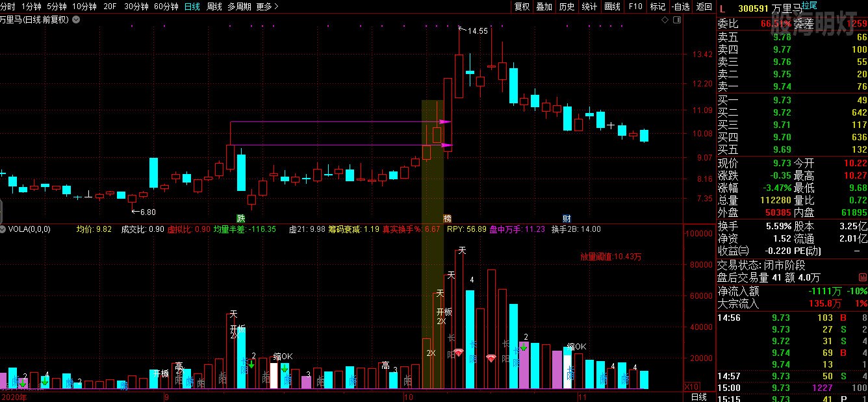The image size is (868, 402).
Task: Click the 放量阈值:10.43万 annotation
Action: [611, 257]
